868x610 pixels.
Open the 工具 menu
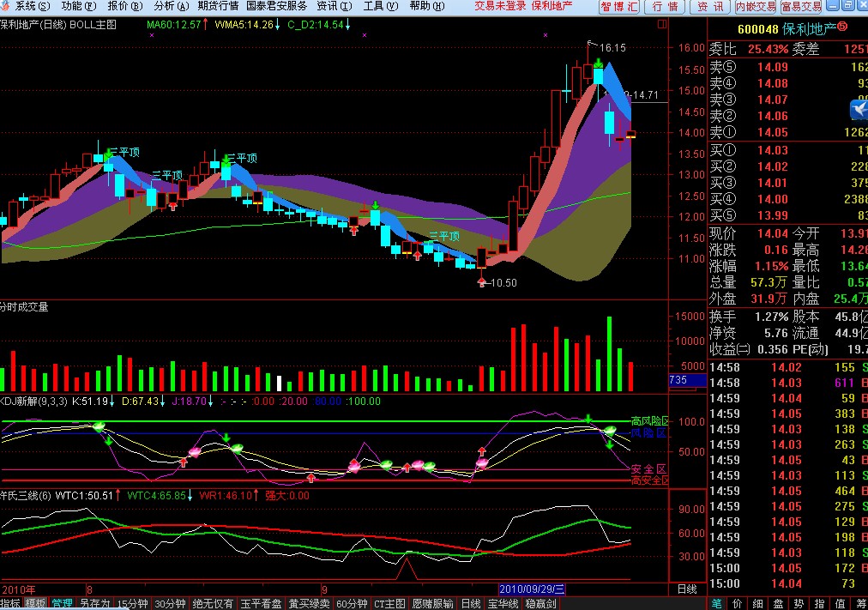click(381, 6)
